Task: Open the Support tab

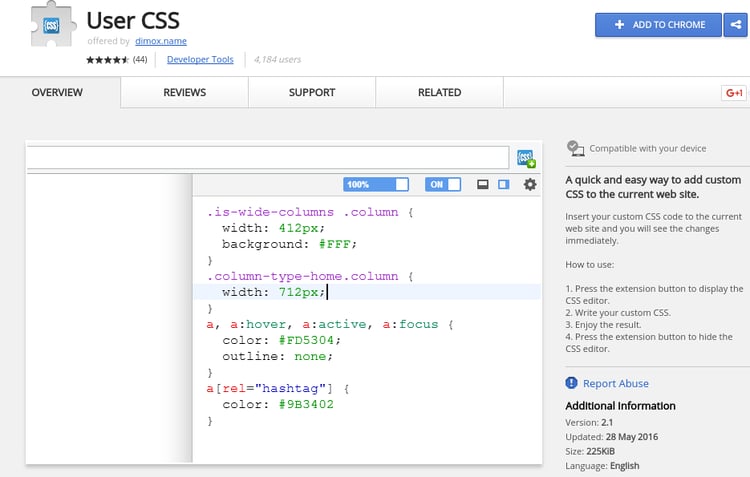Action: [x=312, y=93]
